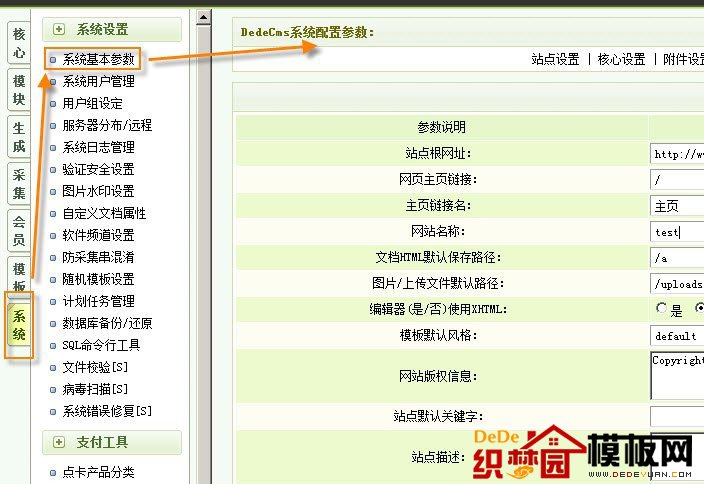Focus the 图片/上传文件默认路径 input field
704x484 pixels.
pos(677,284)
